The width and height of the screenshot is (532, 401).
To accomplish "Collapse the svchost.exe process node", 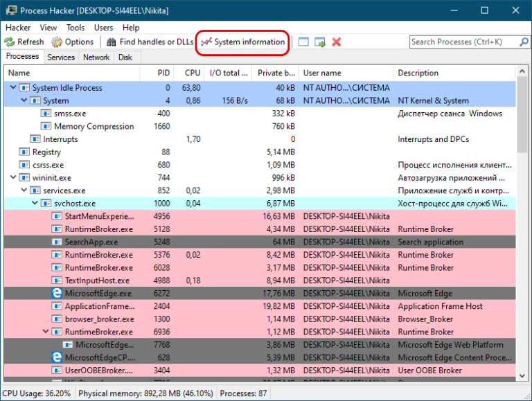I will point(35,203).
